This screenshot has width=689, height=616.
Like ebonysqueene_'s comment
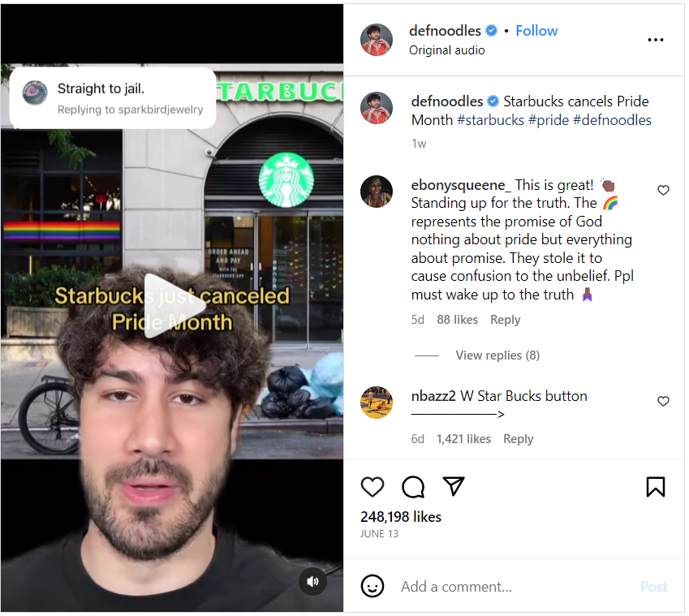(x=663, y=190)
